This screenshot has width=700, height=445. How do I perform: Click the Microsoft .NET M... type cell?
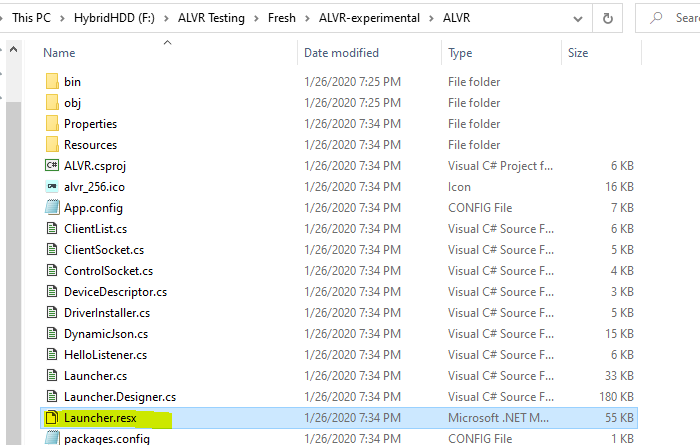498,417
